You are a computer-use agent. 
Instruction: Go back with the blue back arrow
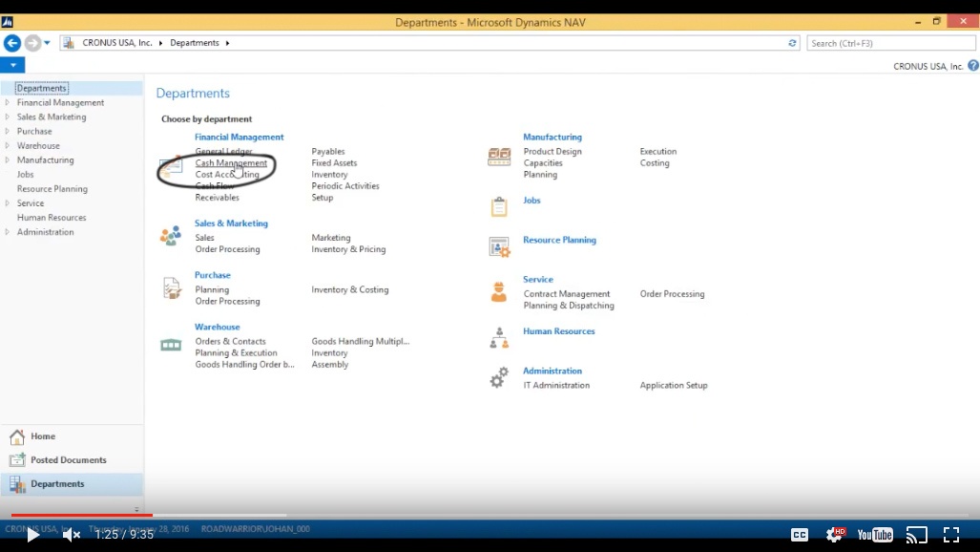pos(12,43)
